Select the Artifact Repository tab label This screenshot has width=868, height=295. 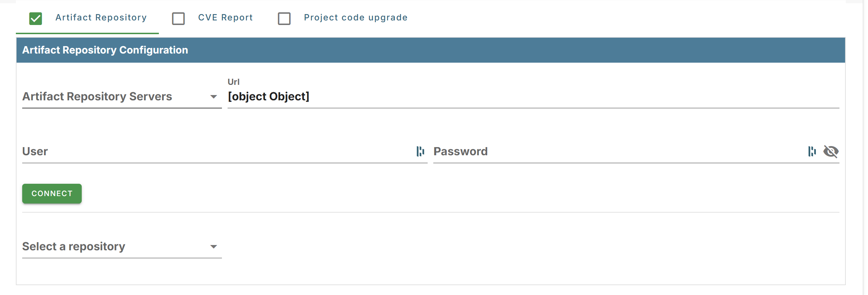pyautogui.click(x=101, y=18)
